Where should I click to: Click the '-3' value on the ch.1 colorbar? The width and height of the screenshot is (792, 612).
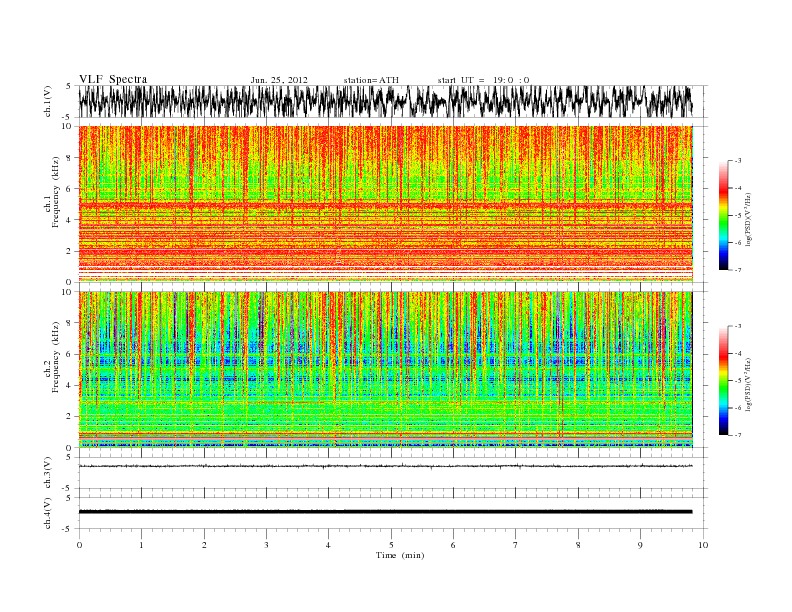(737, 161)
